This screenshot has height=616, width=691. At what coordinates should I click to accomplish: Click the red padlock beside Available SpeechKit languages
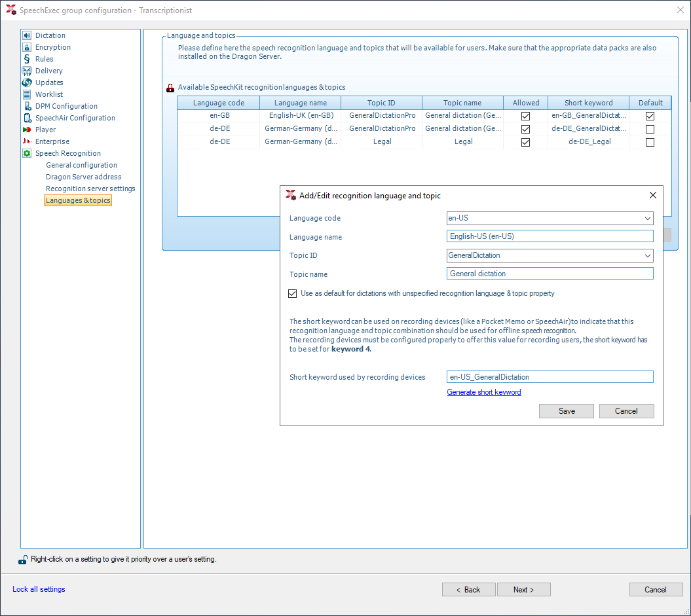click(x=170, y=88)
